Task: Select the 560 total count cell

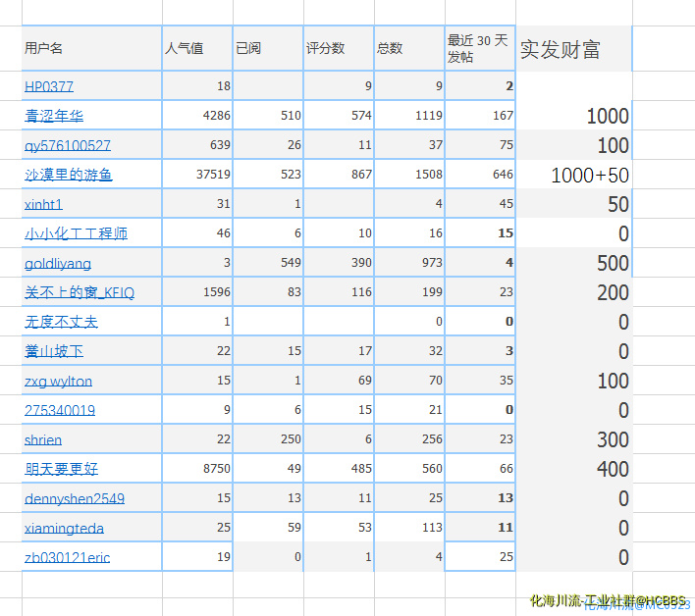Action: 409,469
